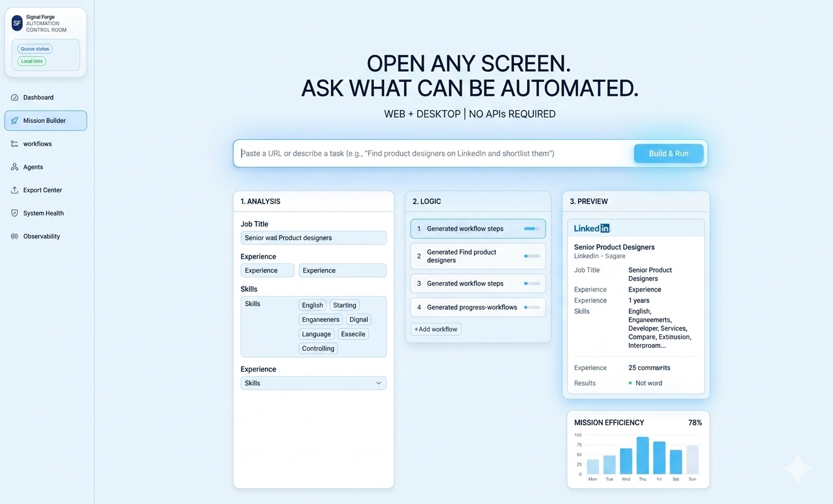Select the Enganeeners skill tag
Image resolution: width=833 pixels, height=504 pixels.
click(x=321, y=320)
